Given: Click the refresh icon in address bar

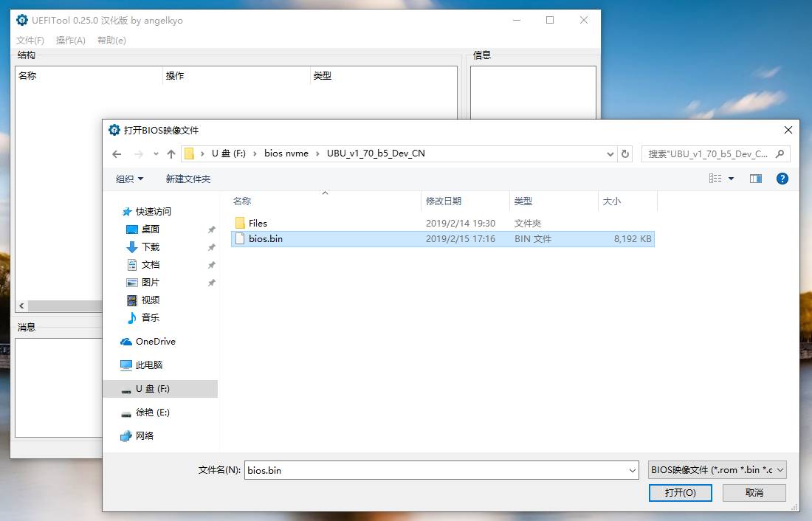Looking at the screenshot, I should [x=625, y=154].
